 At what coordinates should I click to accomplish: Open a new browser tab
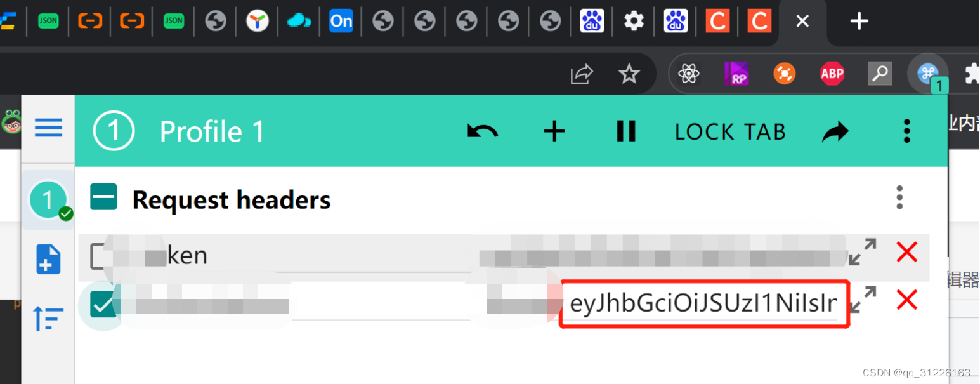[x=859, y=22]
